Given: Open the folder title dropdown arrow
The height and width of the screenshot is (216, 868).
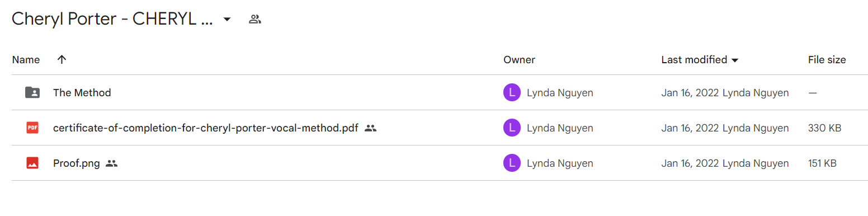Looking at the screenshot, I should click(227, 20).
